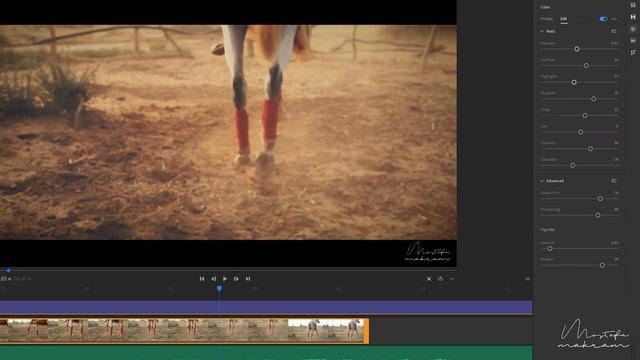Play the video preview
The width and height of the screenshot is (640, 360).
pos(225,279)
